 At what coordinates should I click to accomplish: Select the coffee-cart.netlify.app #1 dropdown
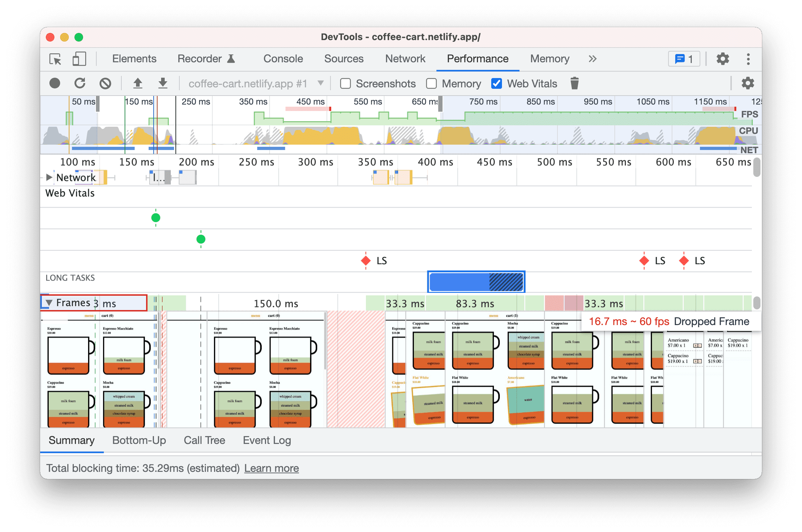[255, 83]
